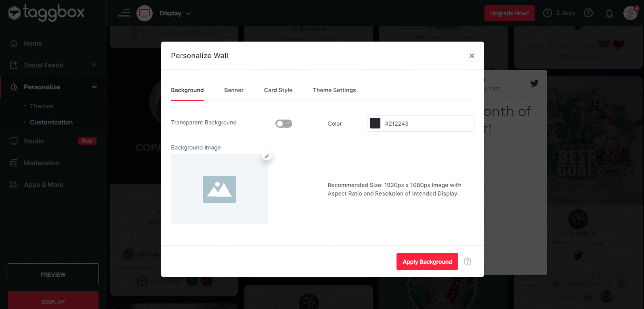Switch to the Banner tab
The width and height of the screenshot is (644, 309).
234,90
